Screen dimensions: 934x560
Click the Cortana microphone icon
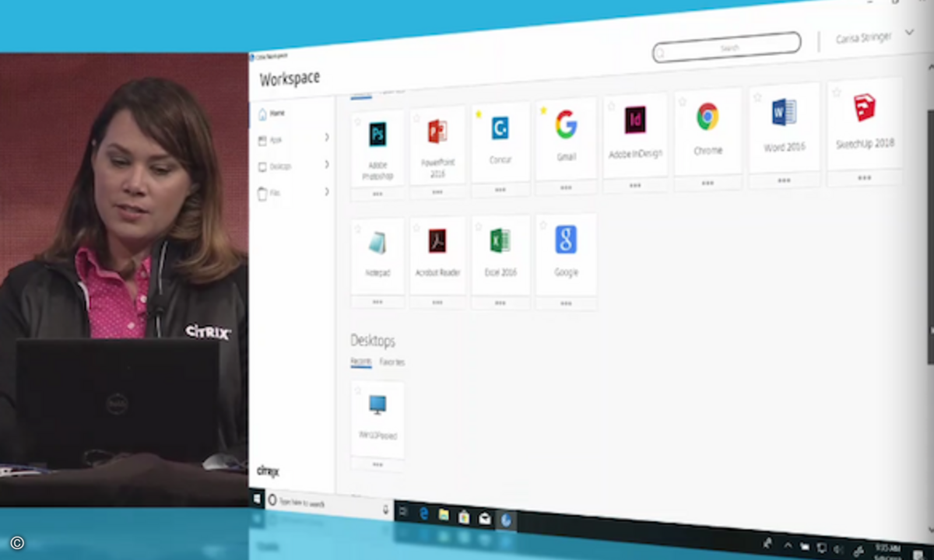[x=384, y=509]
